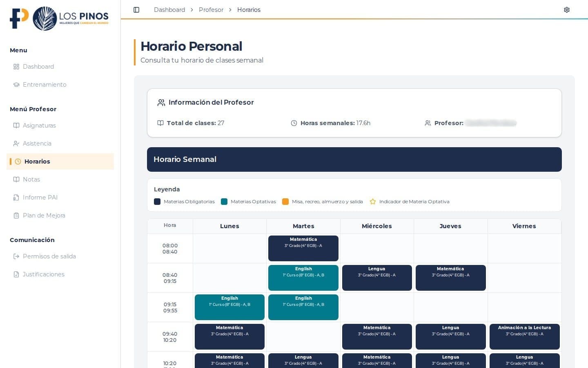This screenshot has width=588, height=368.
Task: Click the Justificaciones file icon
Action: [x=16, y=274]
